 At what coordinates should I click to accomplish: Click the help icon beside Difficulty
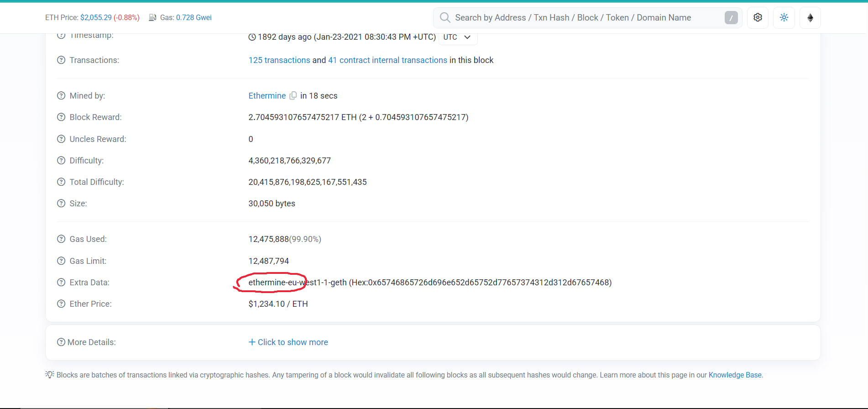61,161
